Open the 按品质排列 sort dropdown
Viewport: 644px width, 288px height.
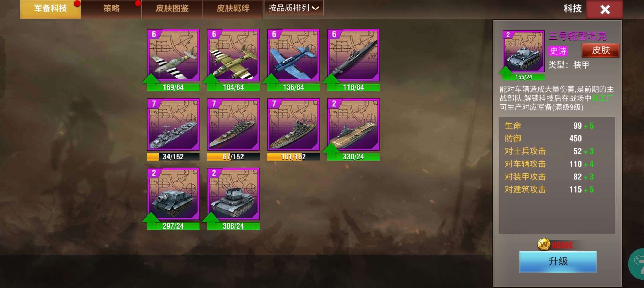(x=293, y=8)
